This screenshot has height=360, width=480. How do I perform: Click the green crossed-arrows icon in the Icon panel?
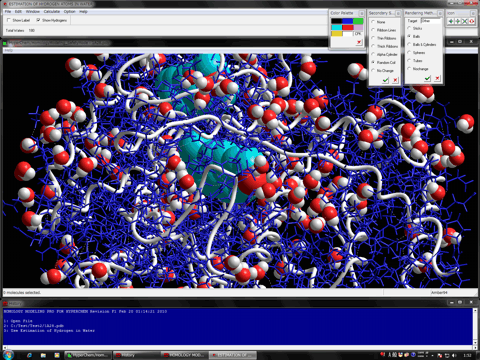[465, 21]
